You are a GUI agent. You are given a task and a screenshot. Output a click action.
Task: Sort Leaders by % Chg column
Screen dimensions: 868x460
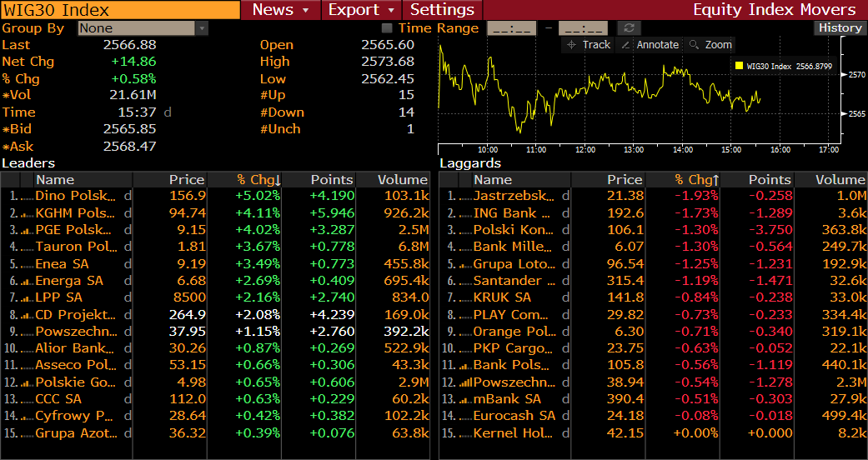(258, 180)
